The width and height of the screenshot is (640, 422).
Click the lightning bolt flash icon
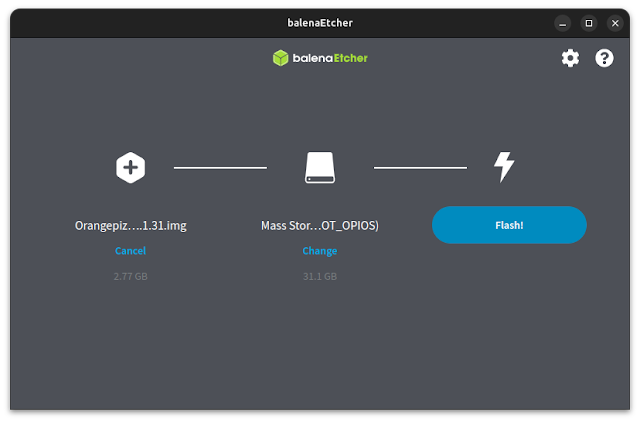tap(504, 167)
